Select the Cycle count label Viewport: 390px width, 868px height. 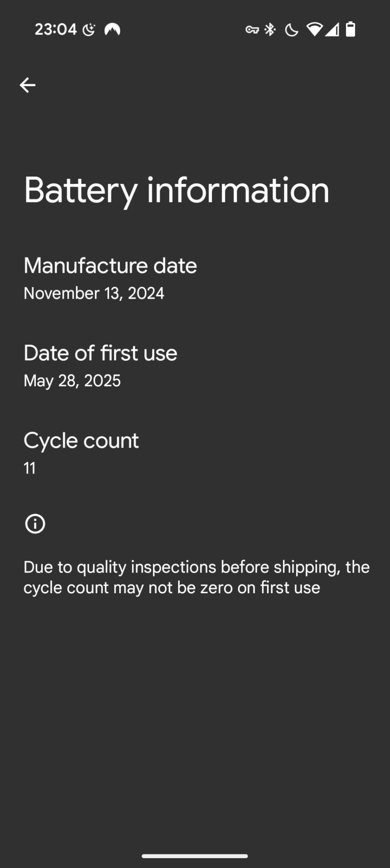81,441
